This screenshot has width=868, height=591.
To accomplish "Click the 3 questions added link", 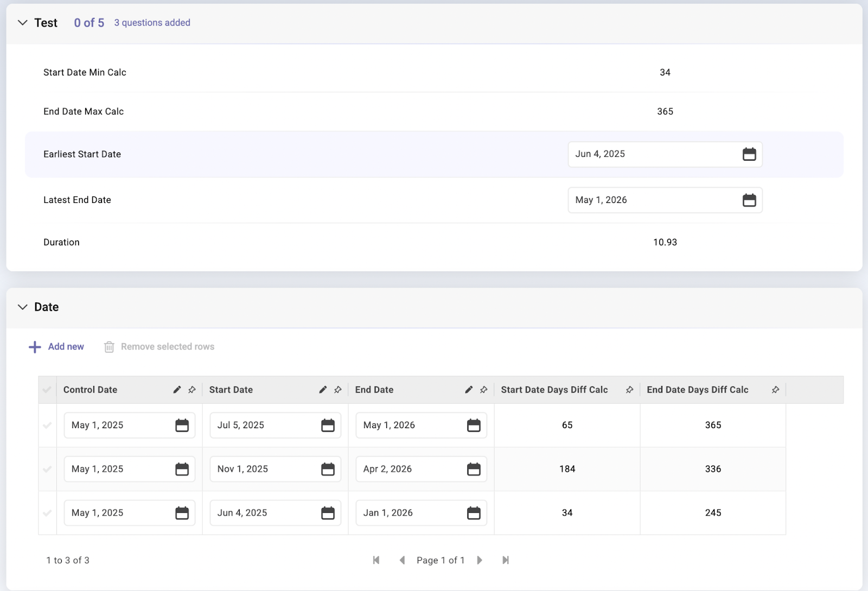I will tap(152, 23).
